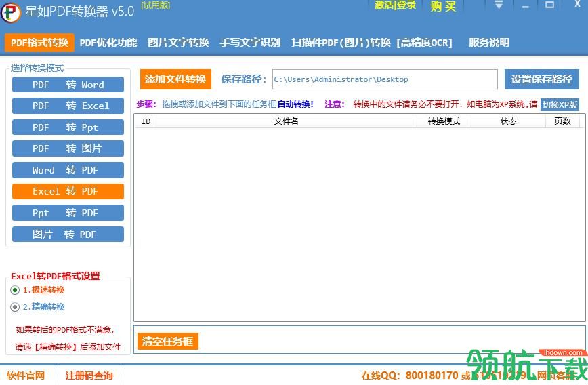Select Word 转 PDF mode
The height and width of the screenshot is (385, 588).
click(68, 170)
